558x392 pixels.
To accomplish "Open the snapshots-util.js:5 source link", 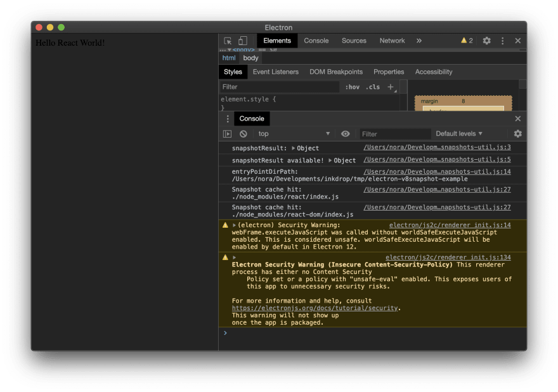I will [437, 159].
